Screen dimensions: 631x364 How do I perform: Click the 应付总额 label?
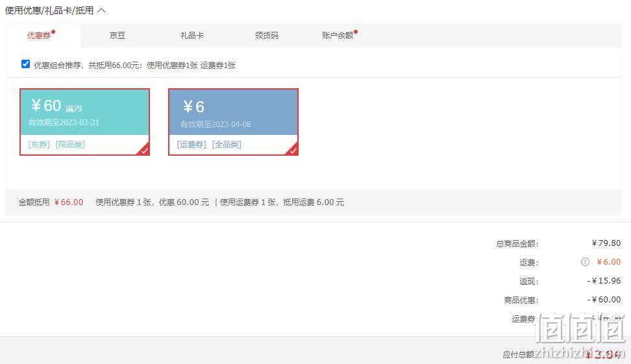(518, 355)
